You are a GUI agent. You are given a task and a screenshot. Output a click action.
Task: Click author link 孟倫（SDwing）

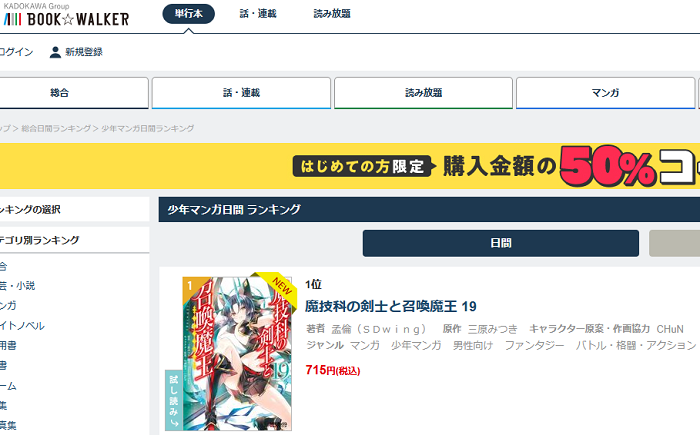(x=379, y=329)
